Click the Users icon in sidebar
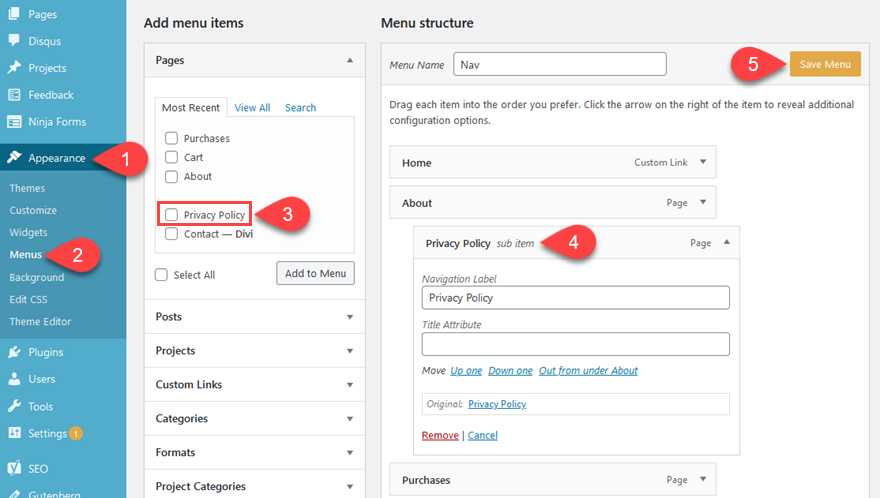The height and width of the screenshot is (498, 880). pos(14,379)
